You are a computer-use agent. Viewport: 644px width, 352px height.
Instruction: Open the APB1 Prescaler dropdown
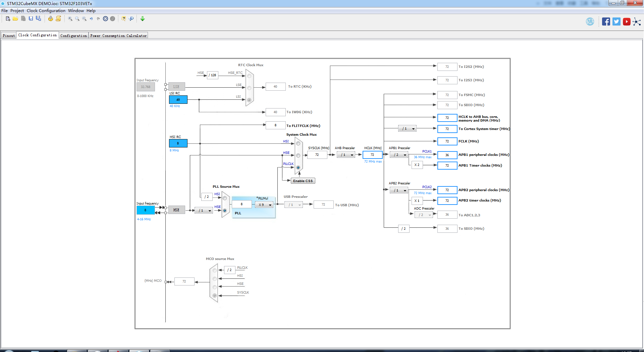[399, 155]
